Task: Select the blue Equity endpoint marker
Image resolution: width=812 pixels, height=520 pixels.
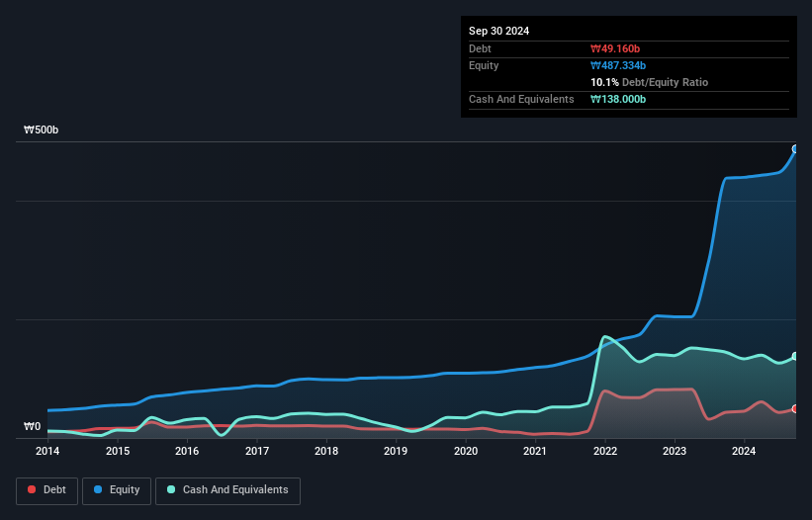Action: [x=795, y=149]
